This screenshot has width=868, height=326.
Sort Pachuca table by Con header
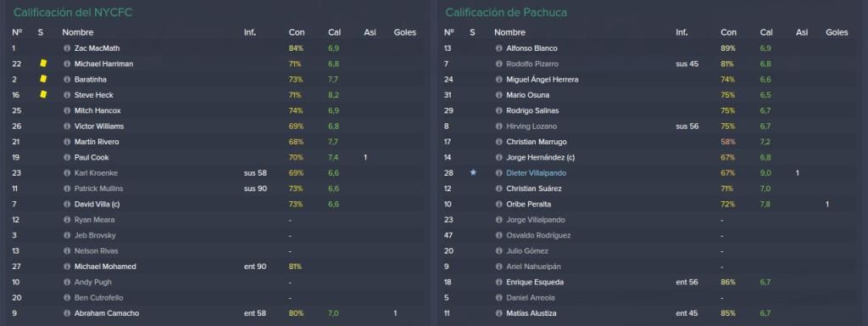728,33
